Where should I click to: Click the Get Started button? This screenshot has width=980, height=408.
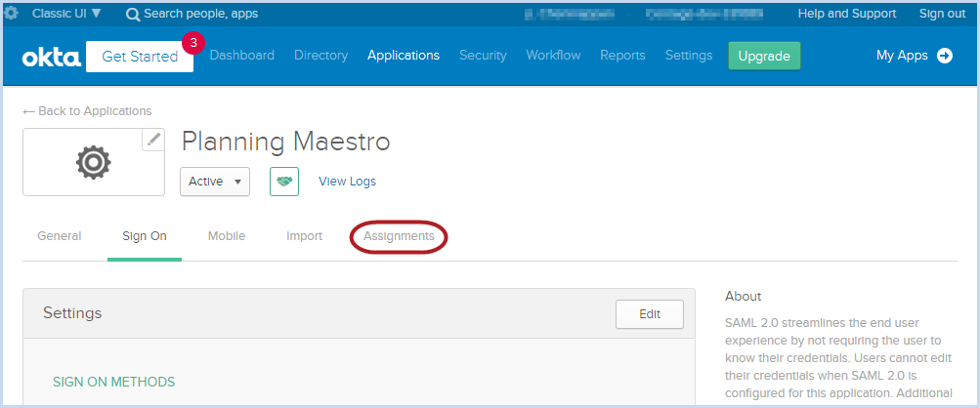pyautogui.click(x=140, y=57)
